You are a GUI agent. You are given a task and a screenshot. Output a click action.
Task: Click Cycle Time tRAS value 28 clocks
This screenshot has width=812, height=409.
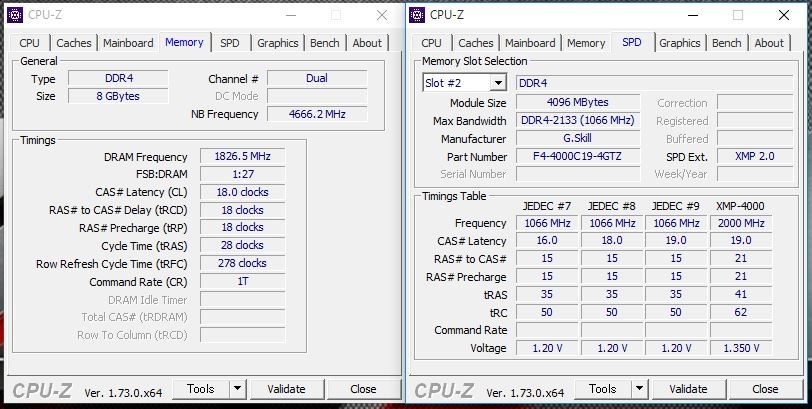242,245
